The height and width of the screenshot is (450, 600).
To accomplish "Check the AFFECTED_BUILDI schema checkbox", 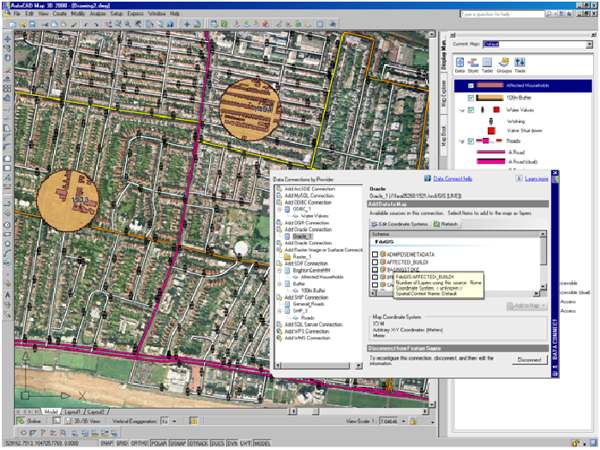I will coord(375,262).
